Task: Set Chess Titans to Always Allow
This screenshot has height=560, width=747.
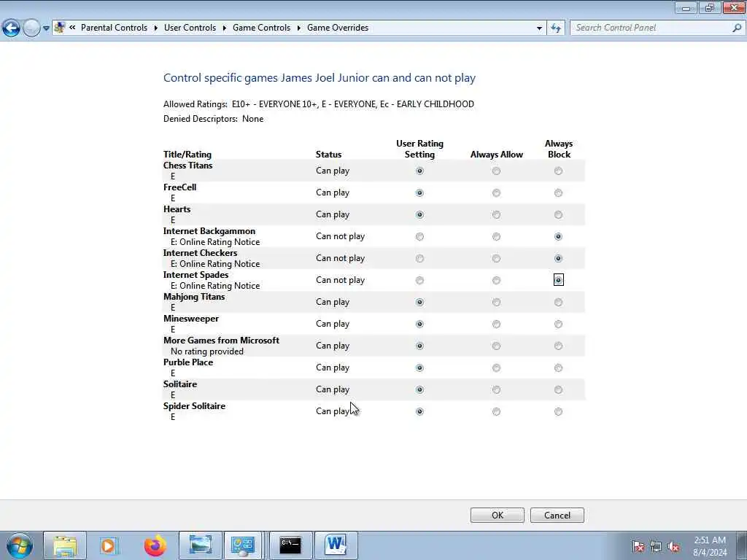Action: 496,171
